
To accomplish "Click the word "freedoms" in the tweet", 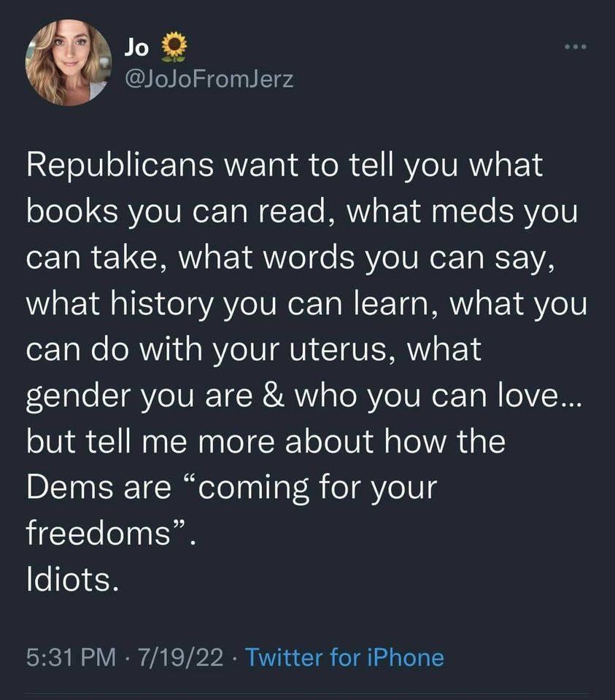I will pos(98,532).
